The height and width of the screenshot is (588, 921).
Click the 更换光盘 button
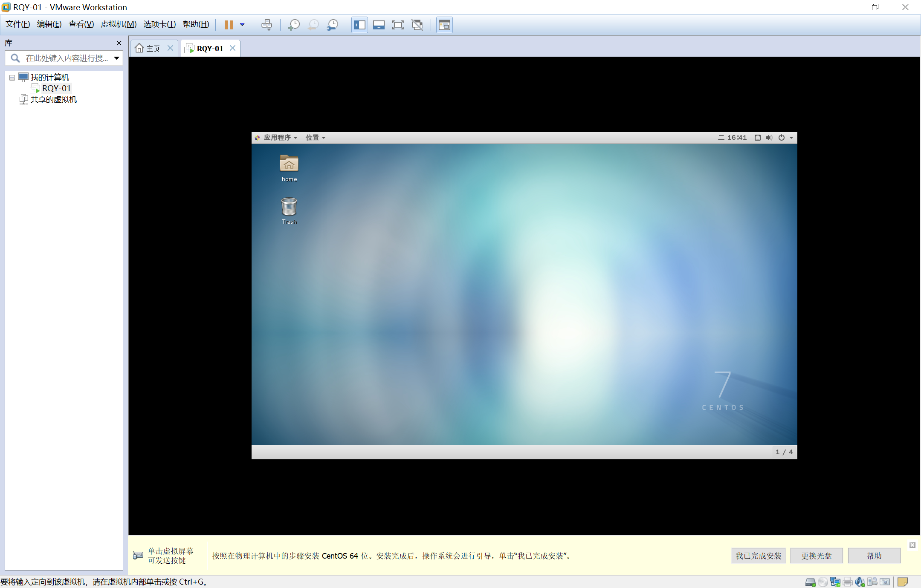pos(817,556)
